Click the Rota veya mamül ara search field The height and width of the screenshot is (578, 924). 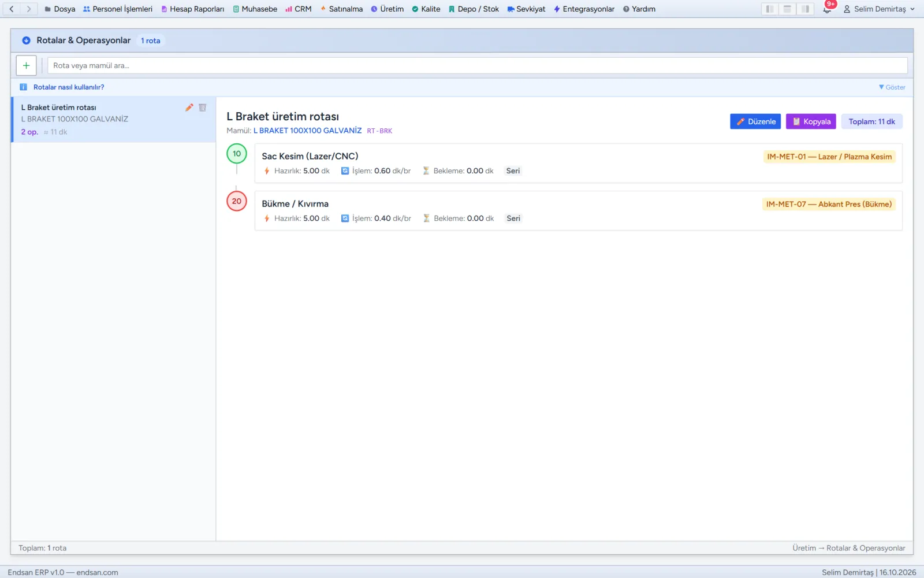tap(478, 65)
